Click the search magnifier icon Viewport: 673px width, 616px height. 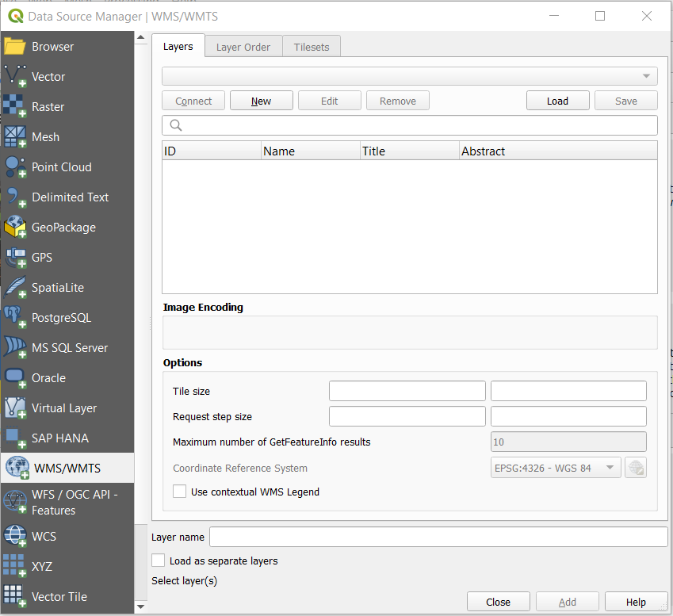click(x=176, y=125)
